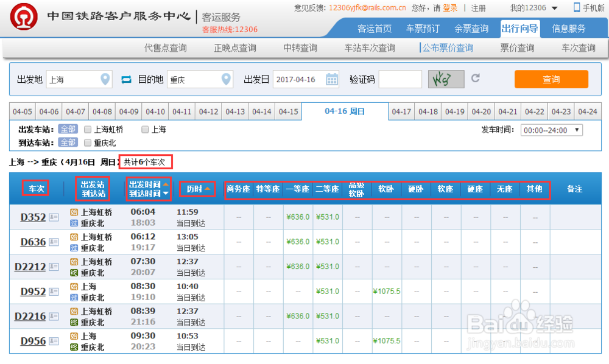The width and height of the screenshot is (609, 364).
Task: Click the descending sort arrow on 到达时间
Action: [x=165, y=194]
